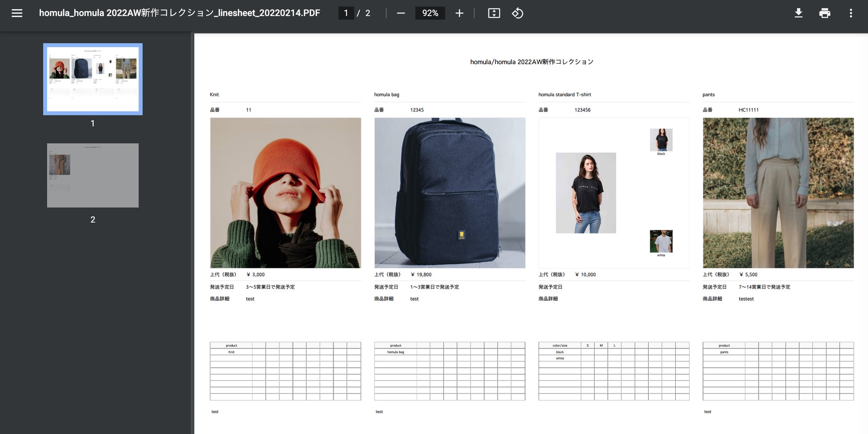Click the "pants" product title above its photo

point(709,94)
